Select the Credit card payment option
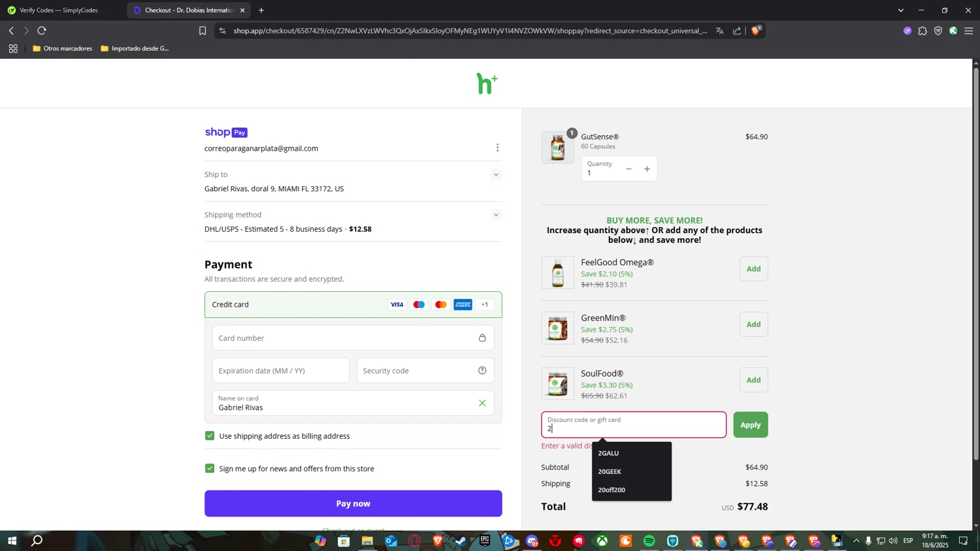The height and width of the screenshot is (551, 980). click(x=353, y=305)
